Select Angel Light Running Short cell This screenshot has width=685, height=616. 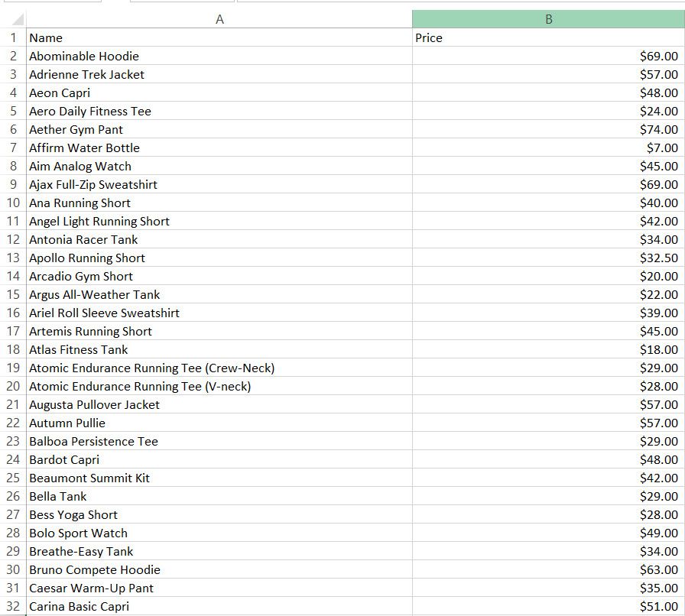219,221
